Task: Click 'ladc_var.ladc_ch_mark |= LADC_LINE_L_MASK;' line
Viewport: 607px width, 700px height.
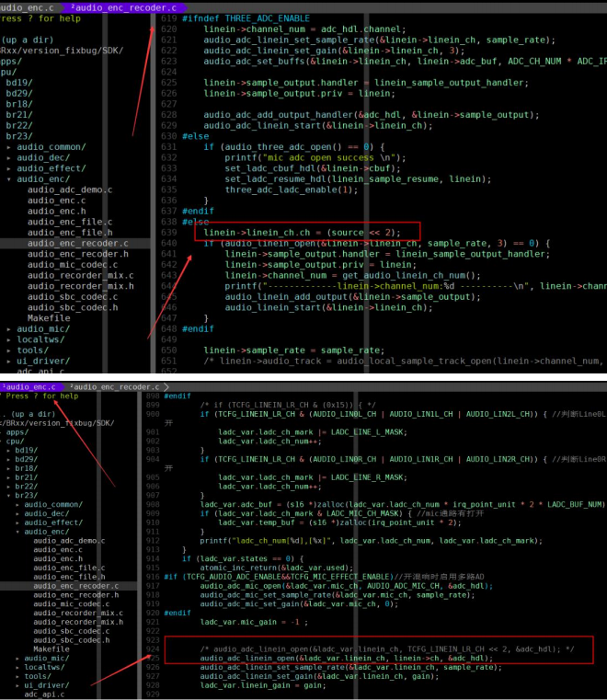Action: tap(313, 431)
